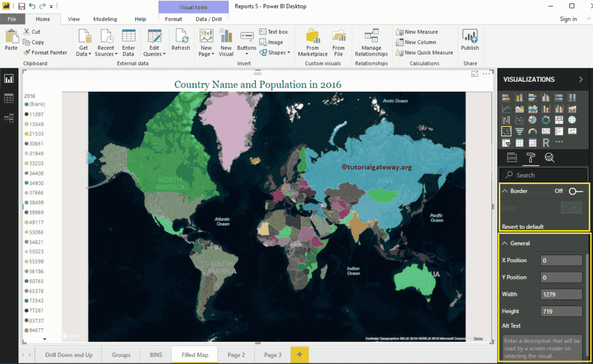Image resolution: width=593 pixels, height=364 pixels.
Task: Choose the Funnel chart visualization
Action: pos(519,130)
